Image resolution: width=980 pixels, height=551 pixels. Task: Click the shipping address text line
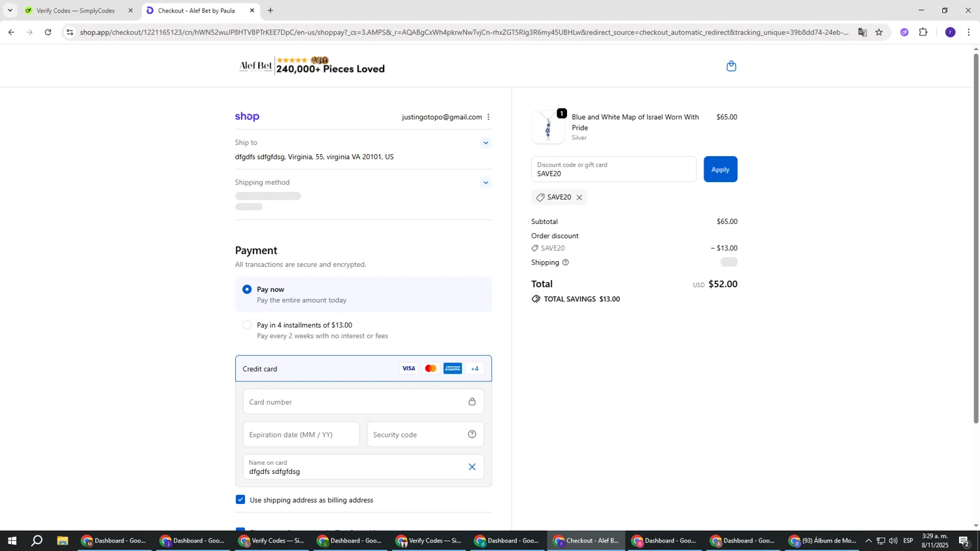(314, 157)
